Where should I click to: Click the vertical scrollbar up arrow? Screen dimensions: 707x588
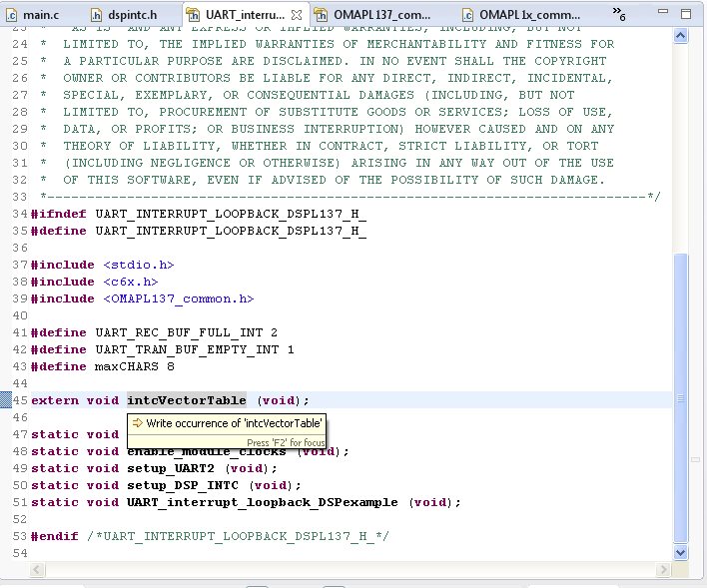click(680, 36)
